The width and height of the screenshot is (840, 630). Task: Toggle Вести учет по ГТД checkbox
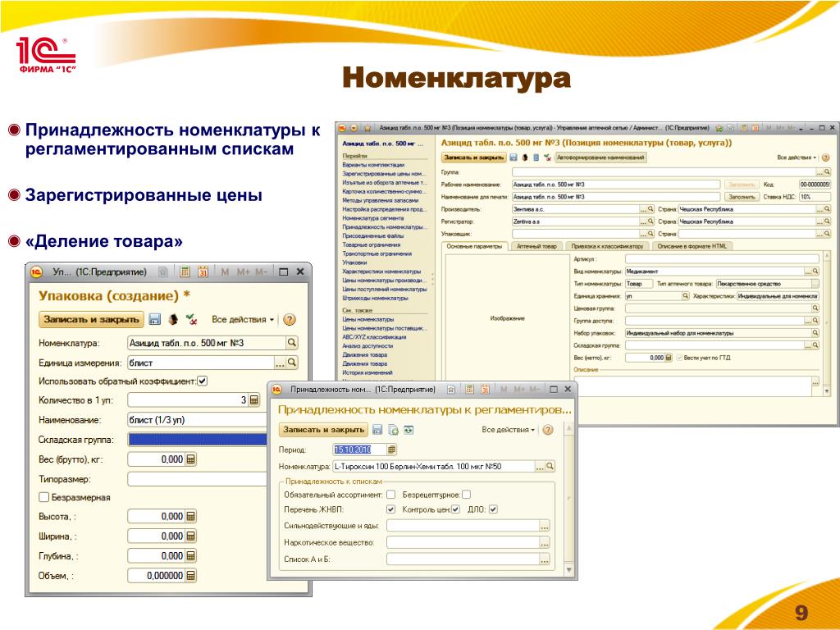679,358
